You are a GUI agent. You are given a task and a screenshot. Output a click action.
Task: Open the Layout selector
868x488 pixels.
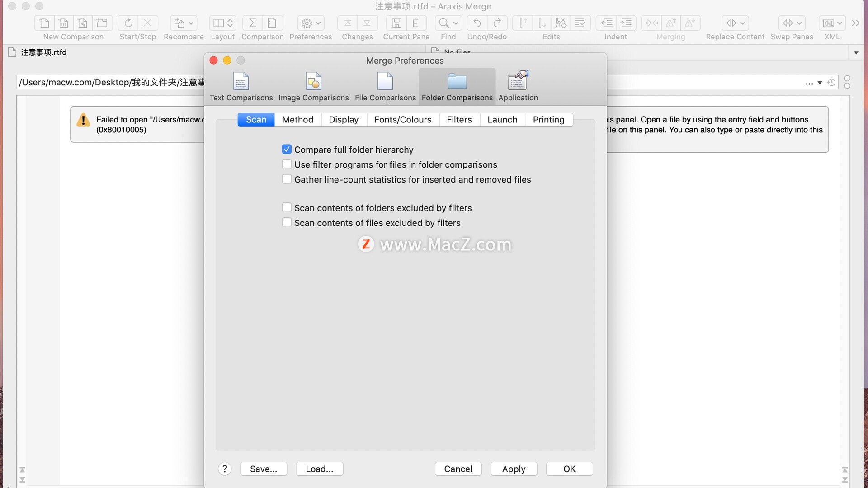[x=222, y=23]
